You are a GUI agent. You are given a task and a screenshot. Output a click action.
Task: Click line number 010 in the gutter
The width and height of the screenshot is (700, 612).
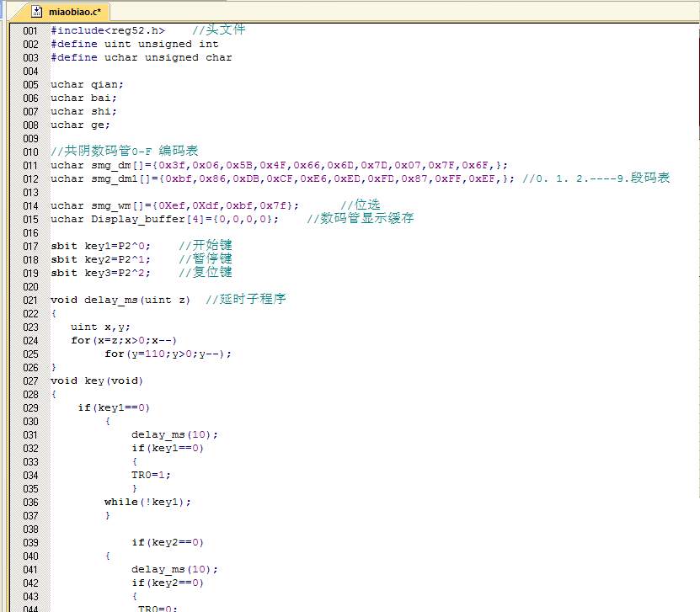(30, 152)
